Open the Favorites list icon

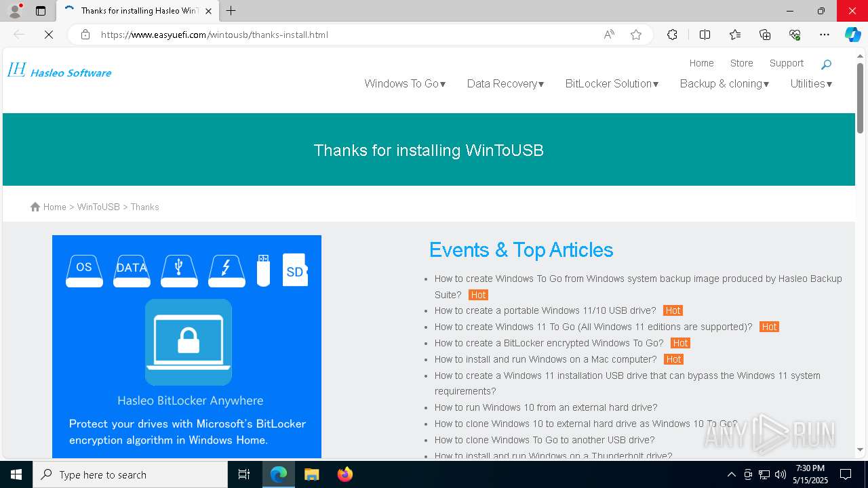735,35
